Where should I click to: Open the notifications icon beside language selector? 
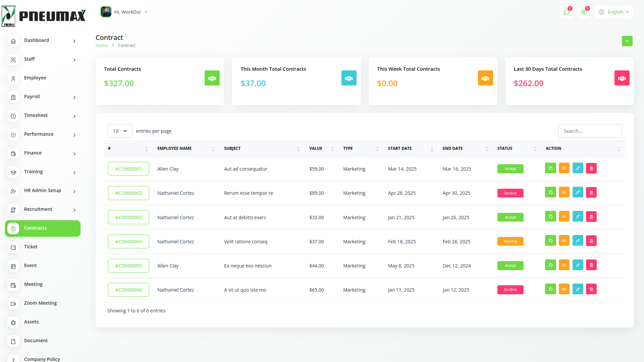pos(584,12)
